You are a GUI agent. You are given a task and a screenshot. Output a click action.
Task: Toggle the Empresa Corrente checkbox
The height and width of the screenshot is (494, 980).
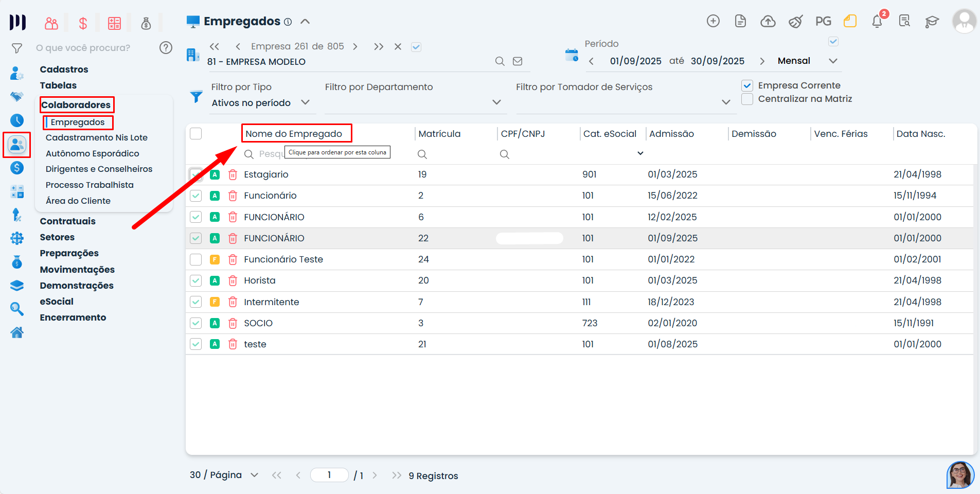pyautogui.click(x=747, y=85)
